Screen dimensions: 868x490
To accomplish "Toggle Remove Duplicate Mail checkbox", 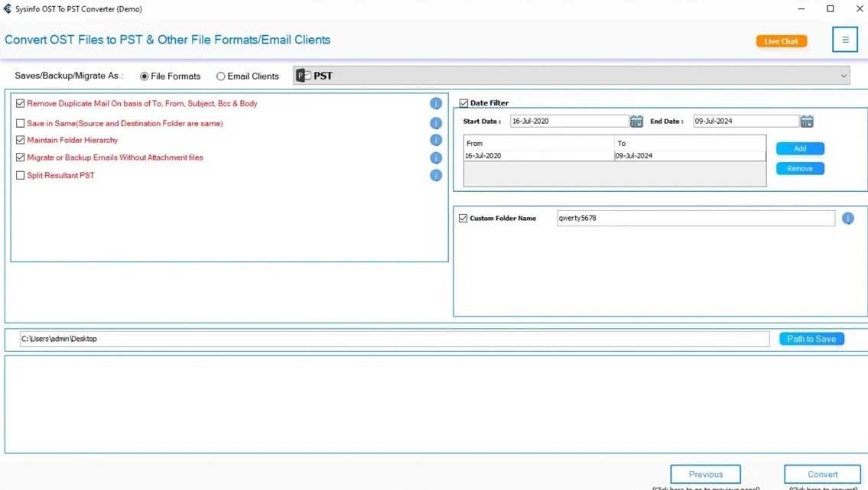I will (x=21, y=103).
